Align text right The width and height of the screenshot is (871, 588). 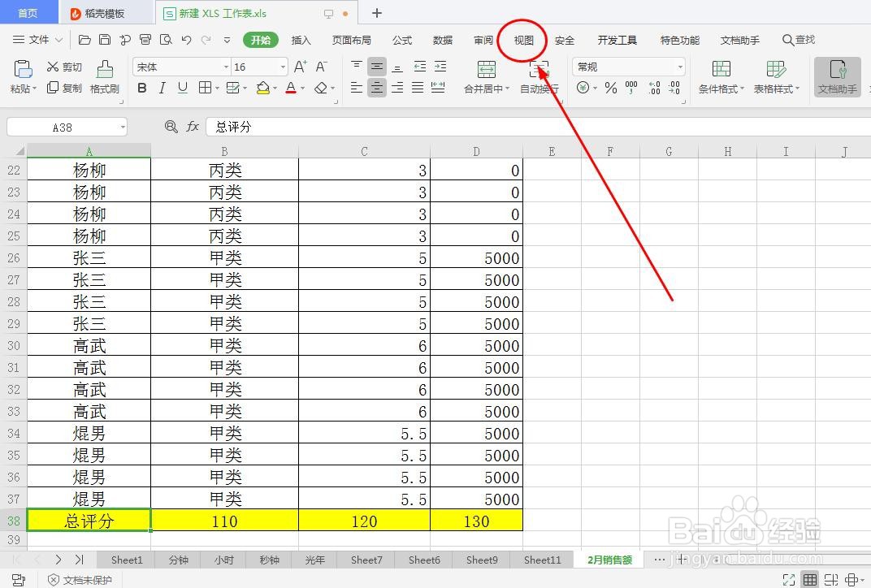click(x=397, y=88)
